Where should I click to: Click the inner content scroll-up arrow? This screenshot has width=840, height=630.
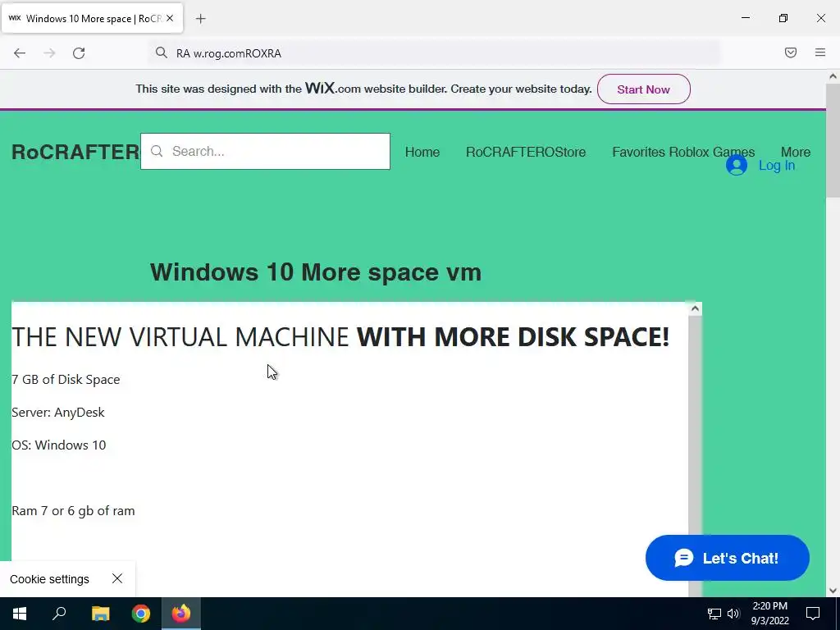pos(695,308)
